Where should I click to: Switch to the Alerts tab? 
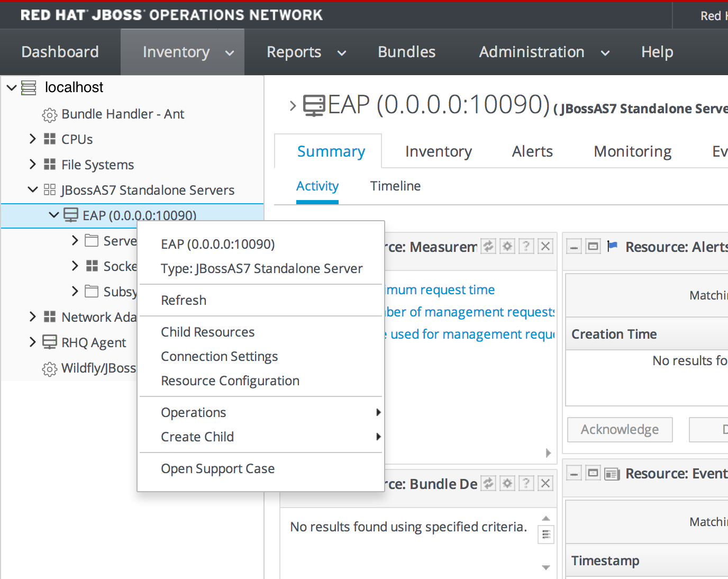[532, 151]
